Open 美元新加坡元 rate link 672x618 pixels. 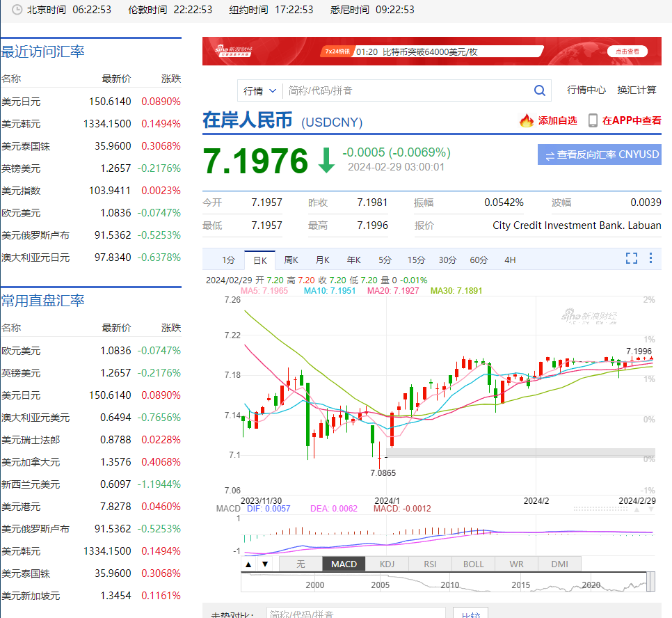click(31, 596)
